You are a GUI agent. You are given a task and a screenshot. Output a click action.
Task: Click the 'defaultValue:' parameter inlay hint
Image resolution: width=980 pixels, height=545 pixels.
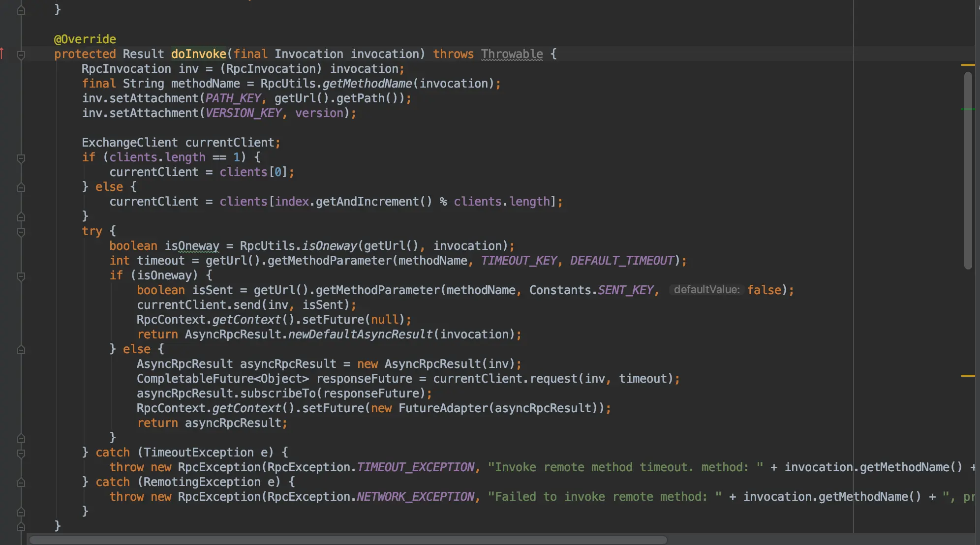706,290
